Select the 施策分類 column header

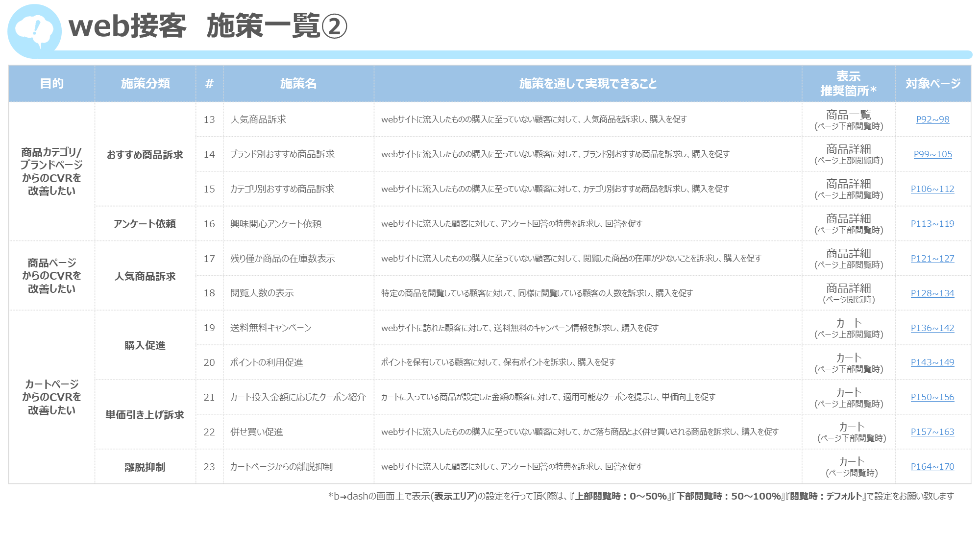tap(145, 84)
